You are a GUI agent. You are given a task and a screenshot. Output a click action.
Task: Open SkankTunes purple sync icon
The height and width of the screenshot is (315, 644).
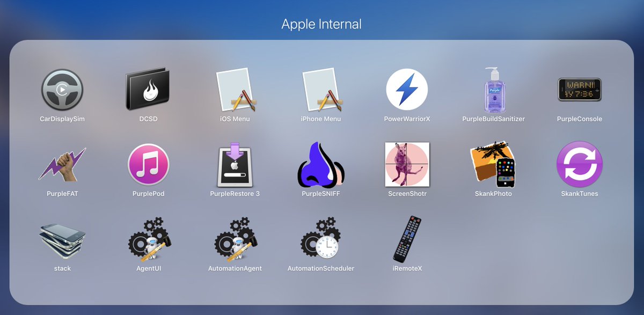tap(580, 164)
